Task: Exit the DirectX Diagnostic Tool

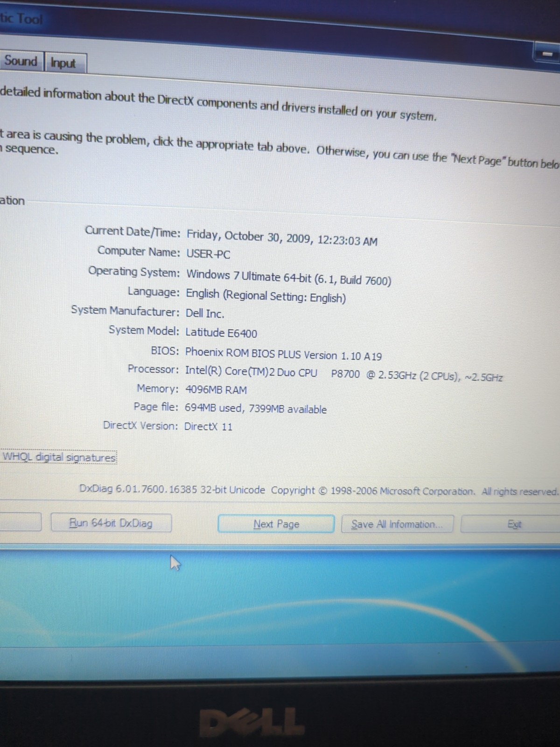Action: pyautogui.click(x=513, y=524)
